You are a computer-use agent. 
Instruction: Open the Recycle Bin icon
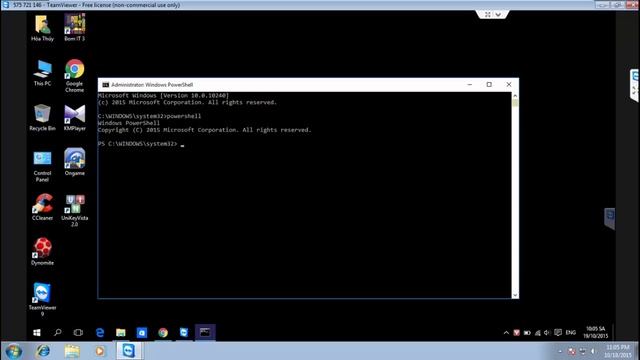(x=42, y=118)
